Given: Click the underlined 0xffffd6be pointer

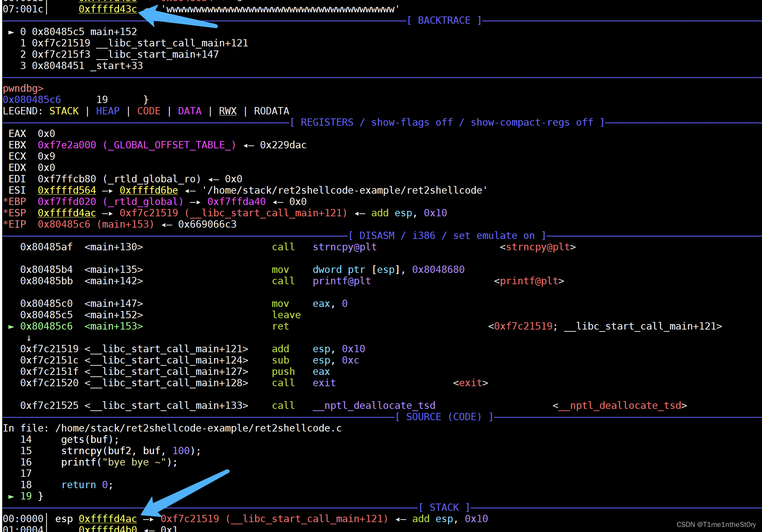Looking at the screenshot, I should point(148,190).
